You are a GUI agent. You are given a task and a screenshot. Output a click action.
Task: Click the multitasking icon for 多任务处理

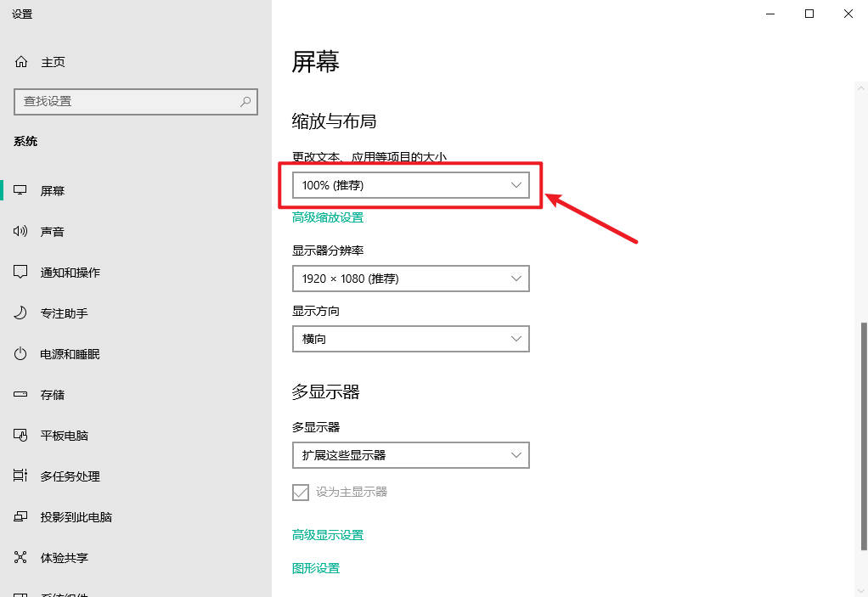point(20,476)
